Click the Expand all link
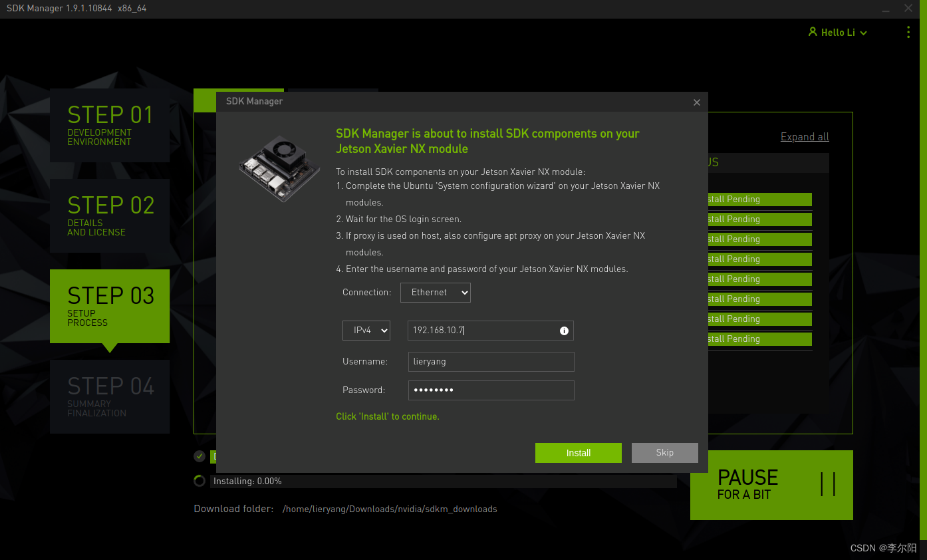Viewport: 927px width, 560px height. tap(805, 137)
